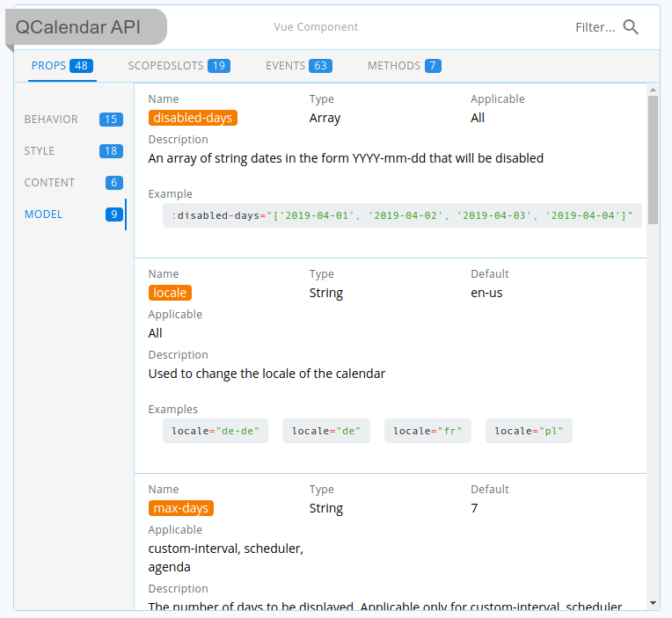This screenshot has height=618, width=672.
Task: Click the locale="fr" example
Action: 427,431
